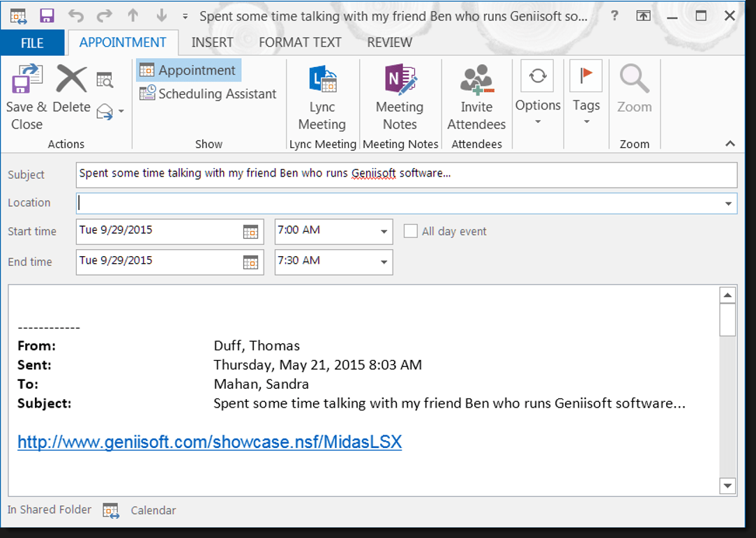Click the Options refresh icon button

tap(538, 76)
